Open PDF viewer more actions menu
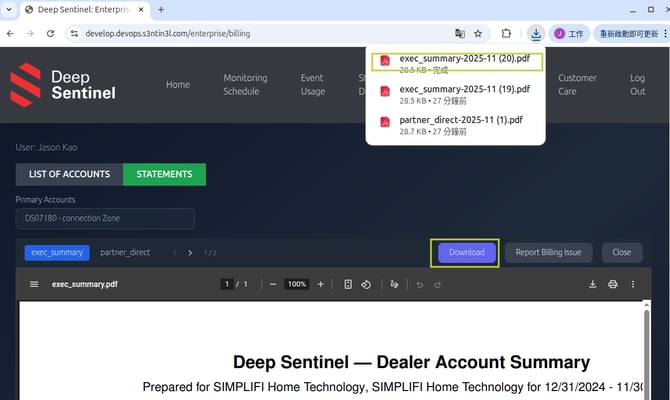 click(x=633, y=284)
